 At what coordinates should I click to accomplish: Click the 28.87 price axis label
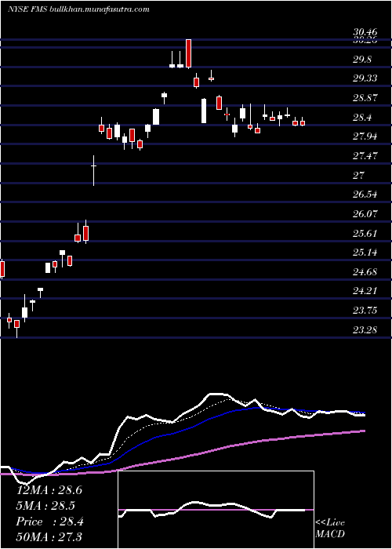tap(365, 98)
